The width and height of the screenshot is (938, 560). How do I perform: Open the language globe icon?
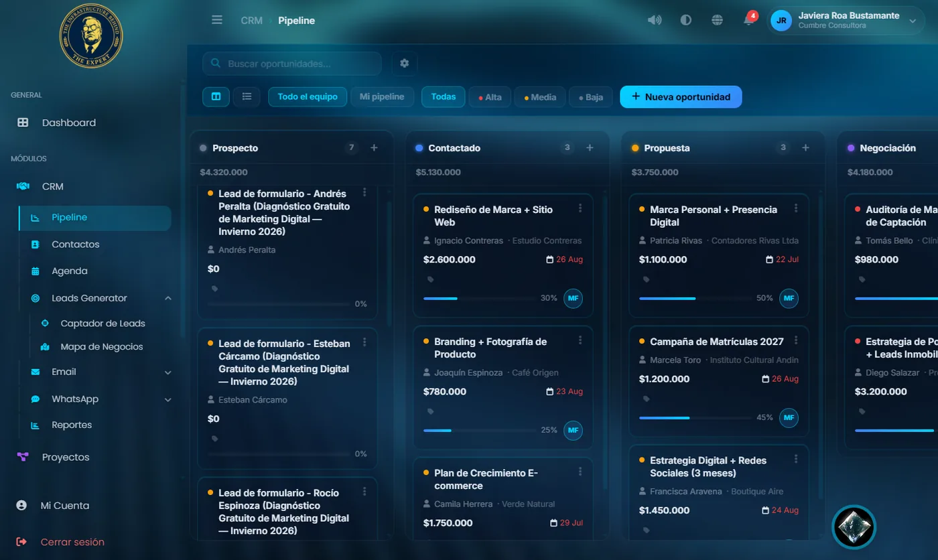717,20
